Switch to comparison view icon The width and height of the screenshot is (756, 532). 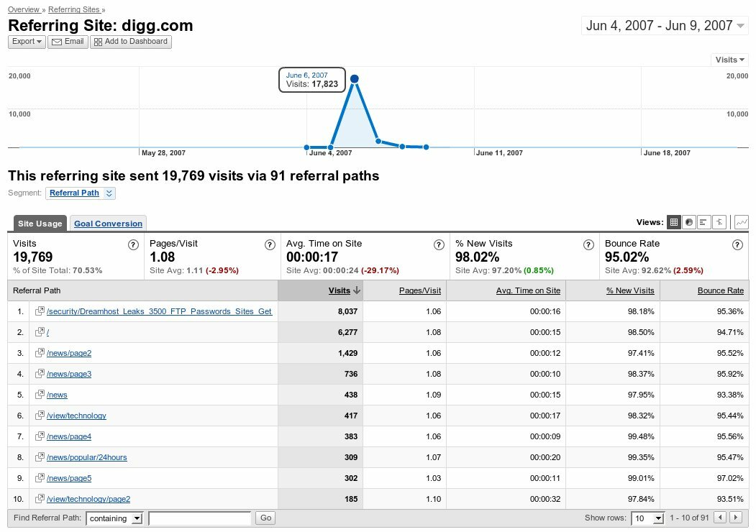click(719, 222)
